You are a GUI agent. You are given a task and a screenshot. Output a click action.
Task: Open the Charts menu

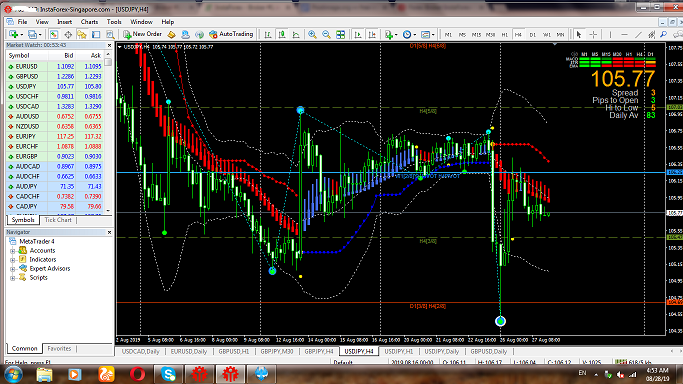click(x=89, y=22)
